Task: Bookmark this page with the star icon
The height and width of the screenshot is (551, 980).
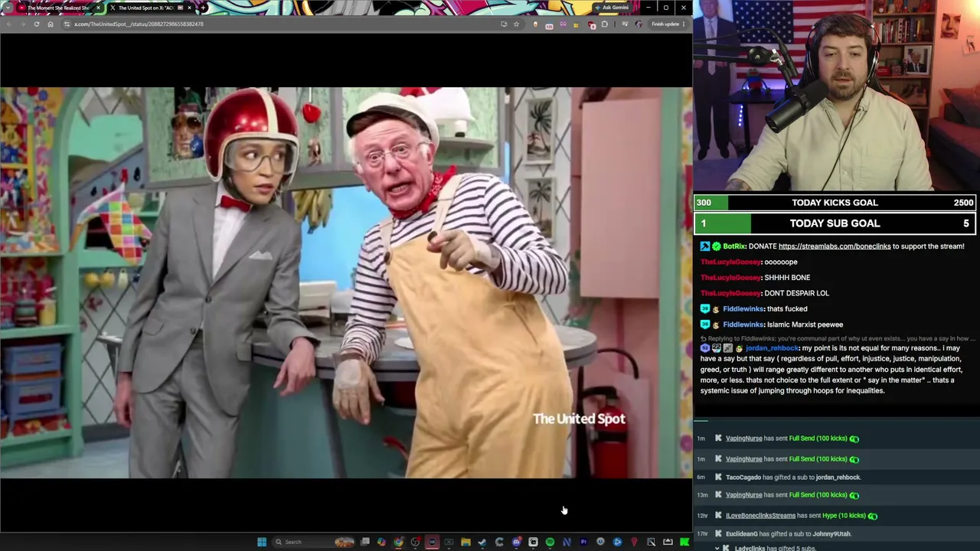Action: click(516, 24)
